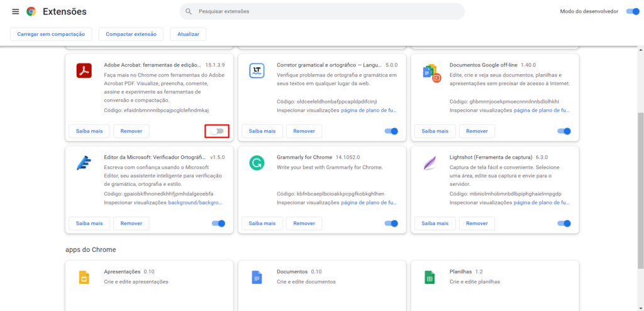The image size is (644, 311).
Task: Click the Microsoft Editor extension icon
Action: (84, 163)
